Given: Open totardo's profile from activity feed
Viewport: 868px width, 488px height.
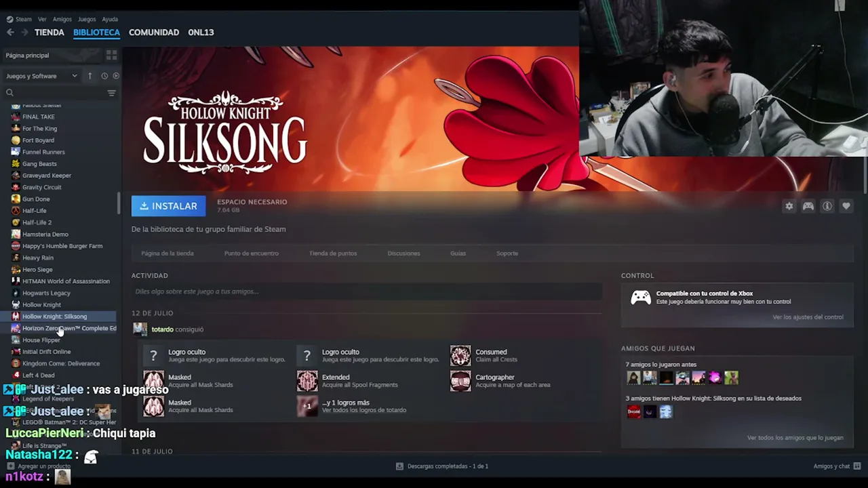Looking at the screenshot, I should point(162,329).
